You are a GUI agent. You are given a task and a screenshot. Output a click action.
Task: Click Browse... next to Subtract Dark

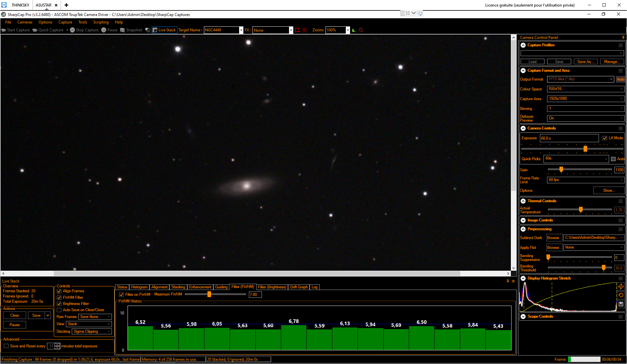(555, 238)
